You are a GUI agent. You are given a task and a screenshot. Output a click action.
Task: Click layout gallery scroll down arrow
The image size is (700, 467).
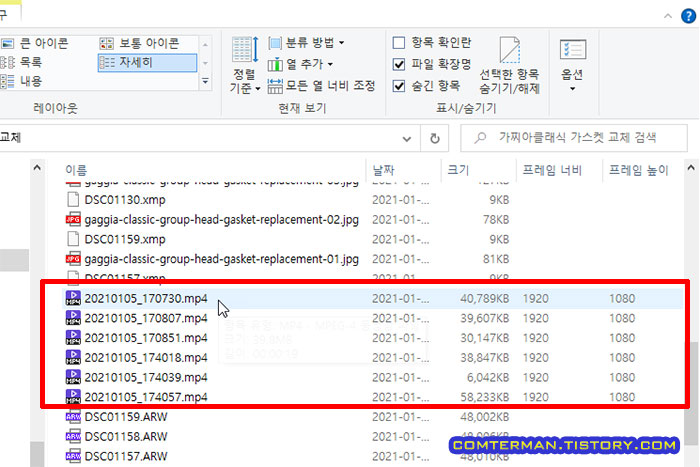[205, 63]
